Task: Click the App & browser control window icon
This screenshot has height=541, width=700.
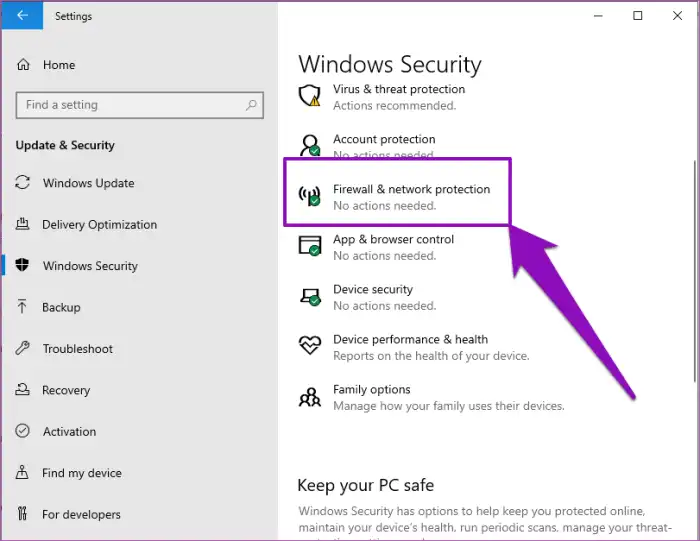Action: tap(309, 246)
